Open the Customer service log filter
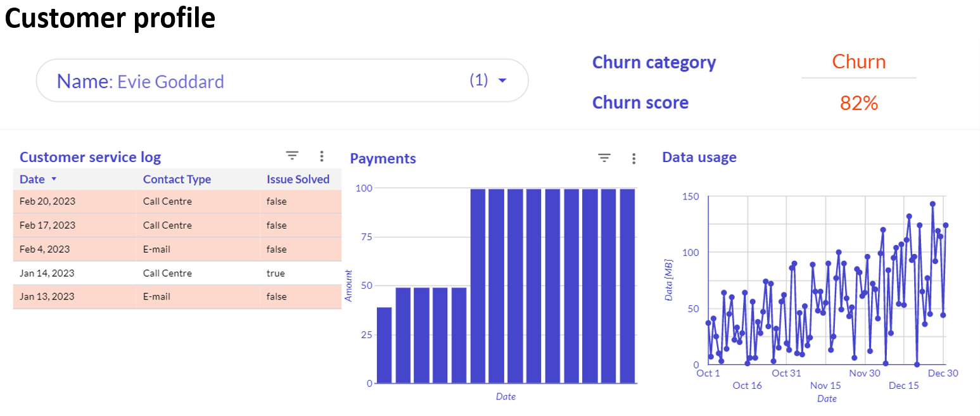The image size is (980, 416). pyautogui.click(x=292, y=155)
